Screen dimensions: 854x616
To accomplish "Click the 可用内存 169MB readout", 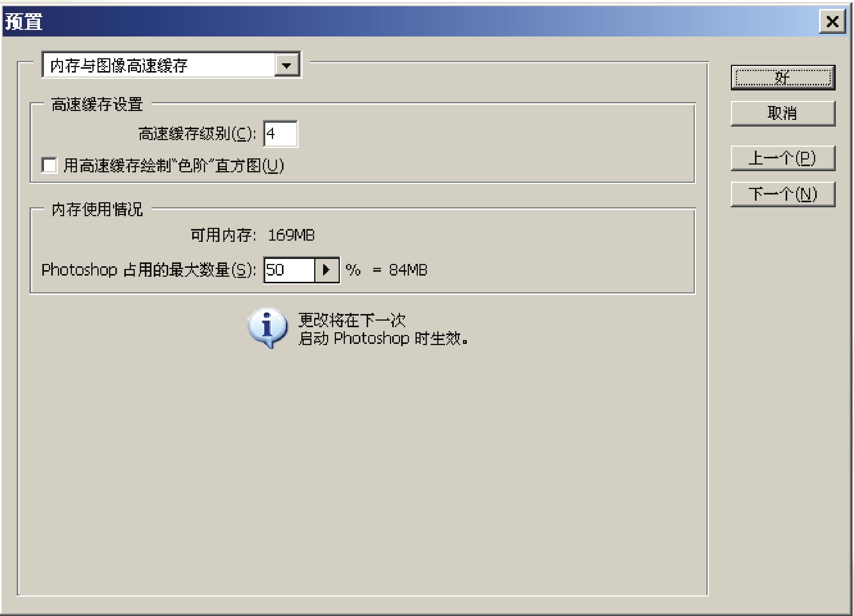I will point(253,235).
